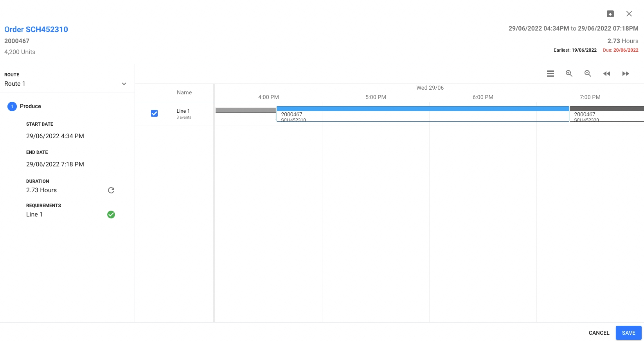Recalculate duration with the refresh icon
644x341 pixels.
(x=111, y=190)
